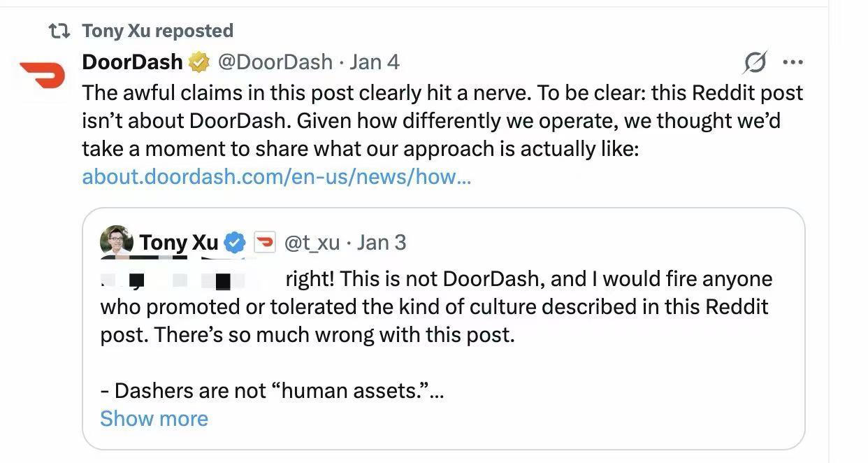Image resolution: width=868 pixels, height=463 pixels.
Task: Click the DoorDash display name
Action: [132, 62]
